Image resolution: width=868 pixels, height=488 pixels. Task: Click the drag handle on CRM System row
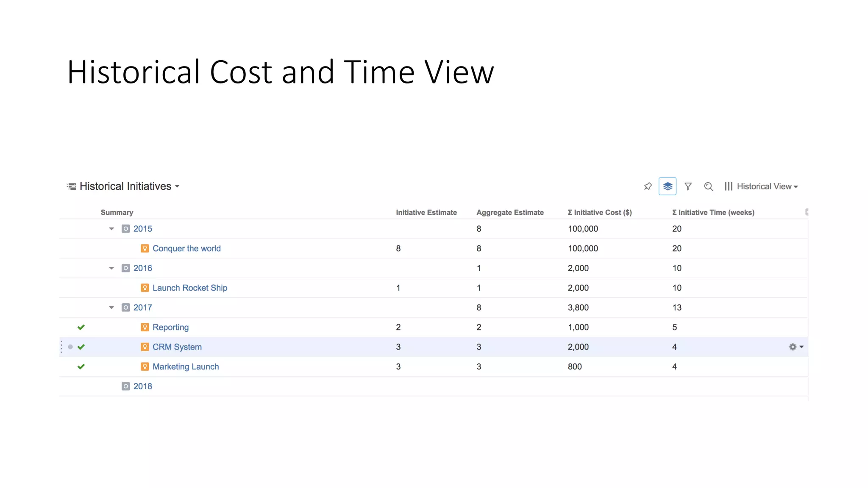coord(61,347)
